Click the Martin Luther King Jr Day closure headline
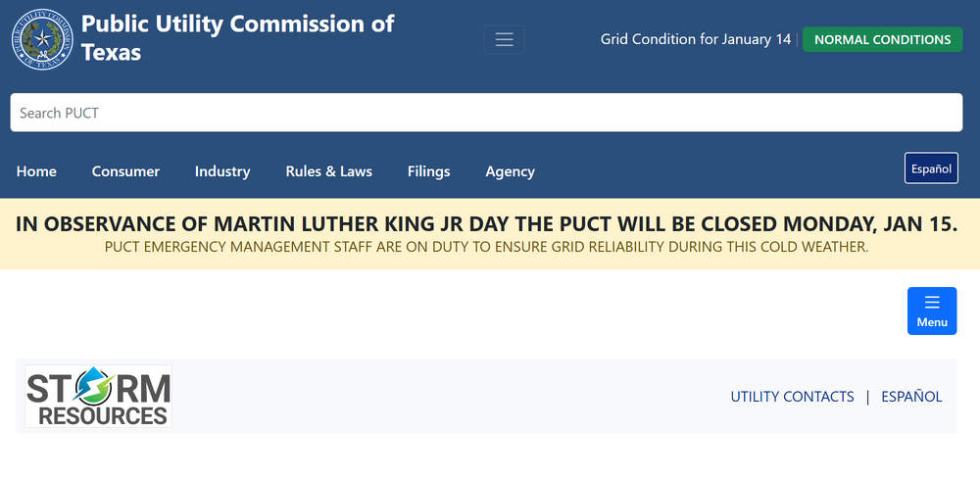This screenshot has width=980, height=478. pos(486,223)
